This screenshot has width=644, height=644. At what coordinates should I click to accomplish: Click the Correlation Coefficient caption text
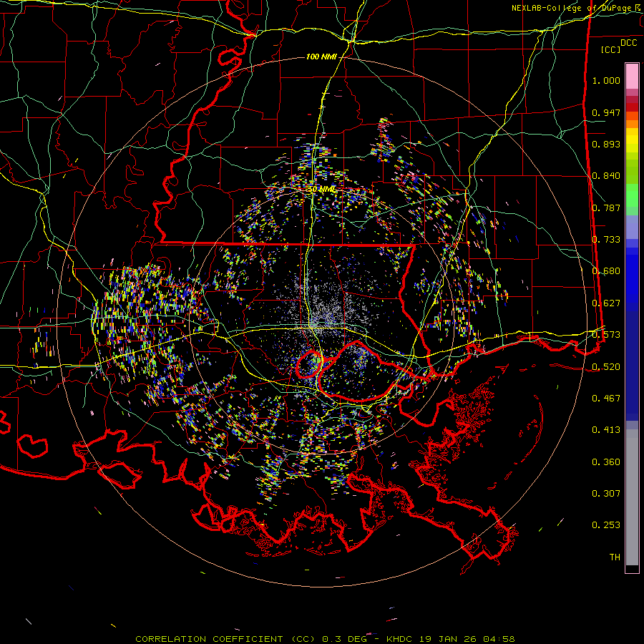coord(210,638)
